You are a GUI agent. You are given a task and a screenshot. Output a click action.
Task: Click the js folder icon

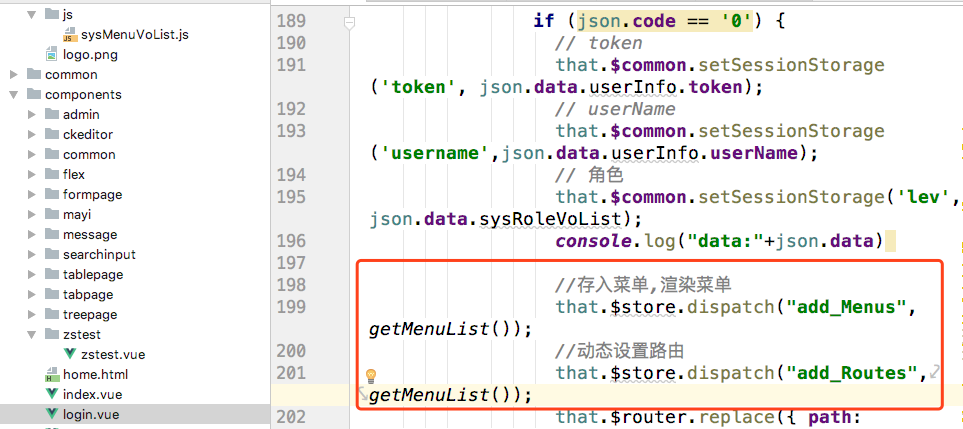coord(52,14)
